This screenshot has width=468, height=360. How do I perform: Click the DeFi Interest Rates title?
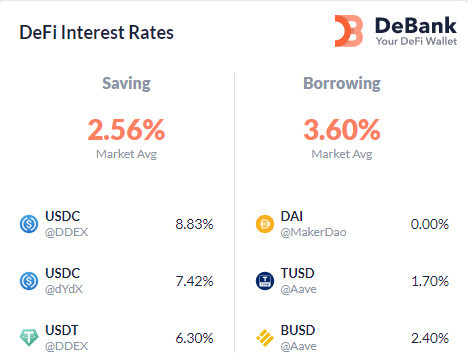click(x=96, y=32)
